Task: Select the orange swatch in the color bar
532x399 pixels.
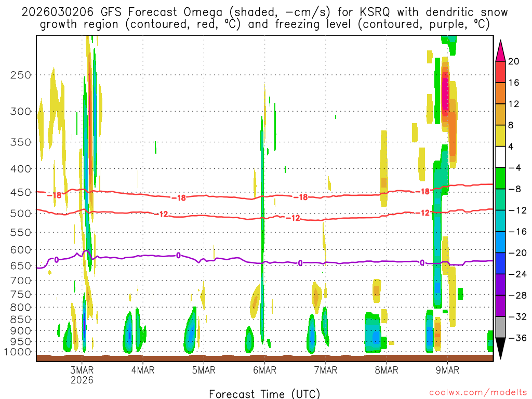Action: point(501,93)
